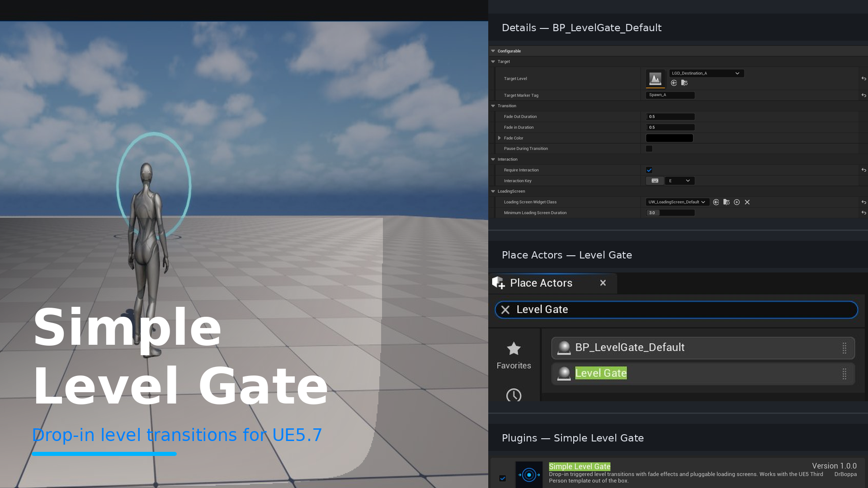Image resolution: width=868 pixels, height=488 pixels.
Task: Reset Target Level to default value
Action: click(x=864, y=79)
